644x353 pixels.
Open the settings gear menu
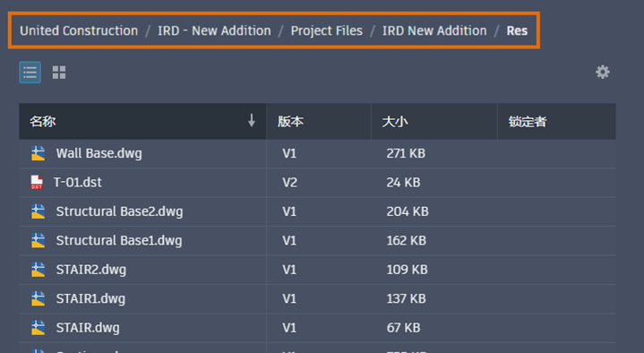point(603,73)
